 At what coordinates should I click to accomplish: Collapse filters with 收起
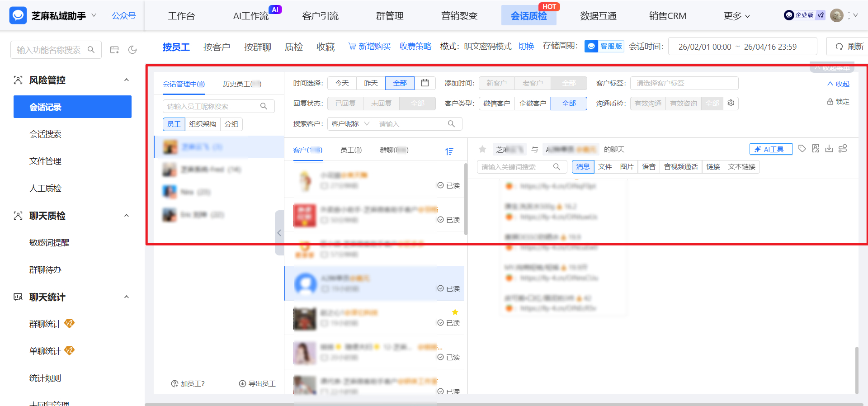838,84
